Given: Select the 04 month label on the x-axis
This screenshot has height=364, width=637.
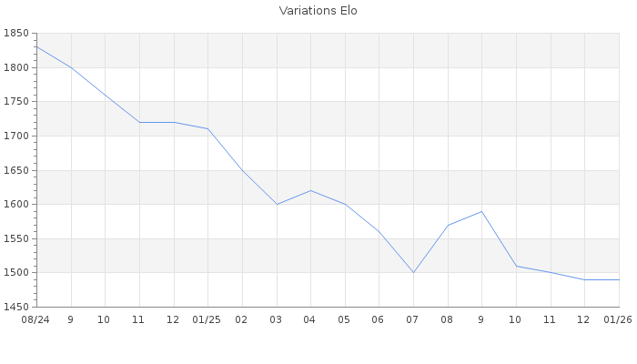Looking at the screenshot, I should coord(310,319).
